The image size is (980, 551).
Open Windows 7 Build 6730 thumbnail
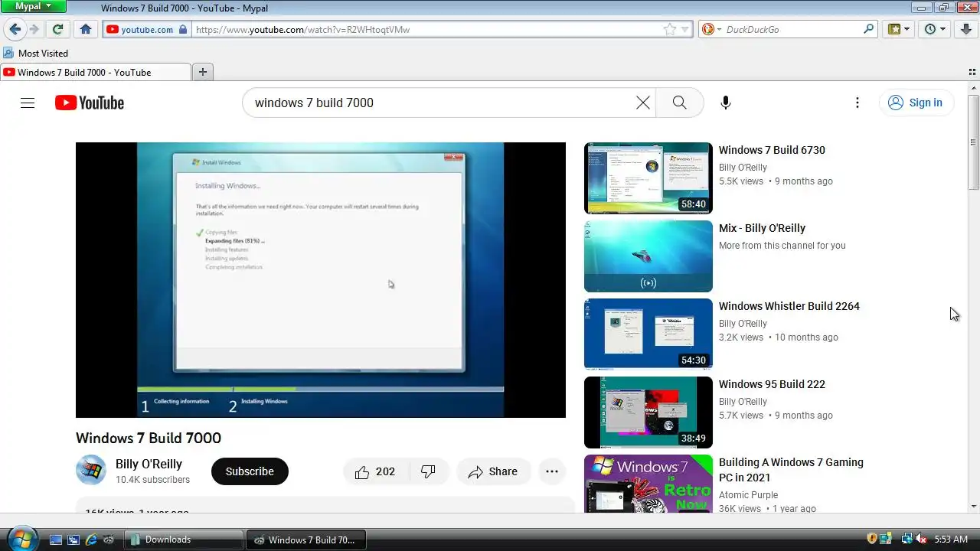coord(648,178)
